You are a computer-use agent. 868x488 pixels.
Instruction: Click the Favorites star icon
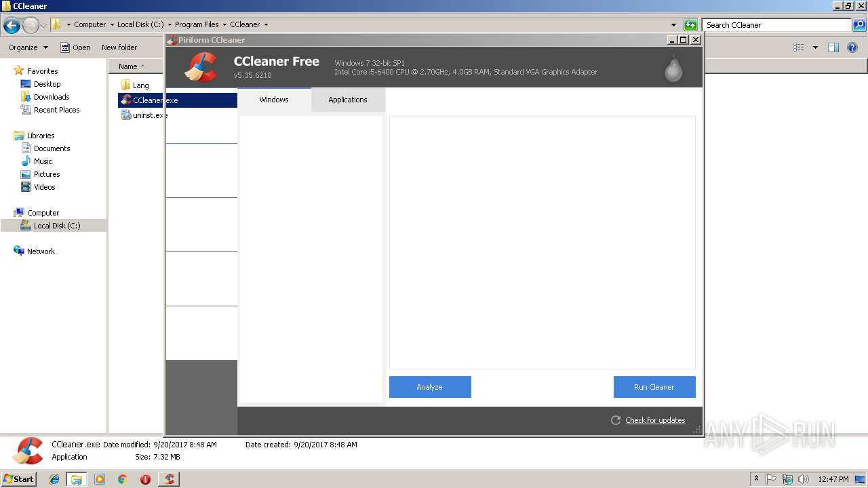click(19, 70)
